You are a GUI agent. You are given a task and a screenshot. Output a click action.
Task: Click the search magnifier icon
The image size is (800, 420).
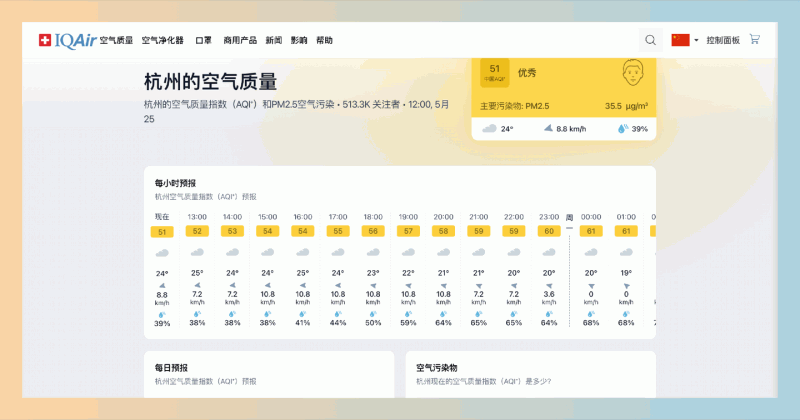click(x=651, y=40)
